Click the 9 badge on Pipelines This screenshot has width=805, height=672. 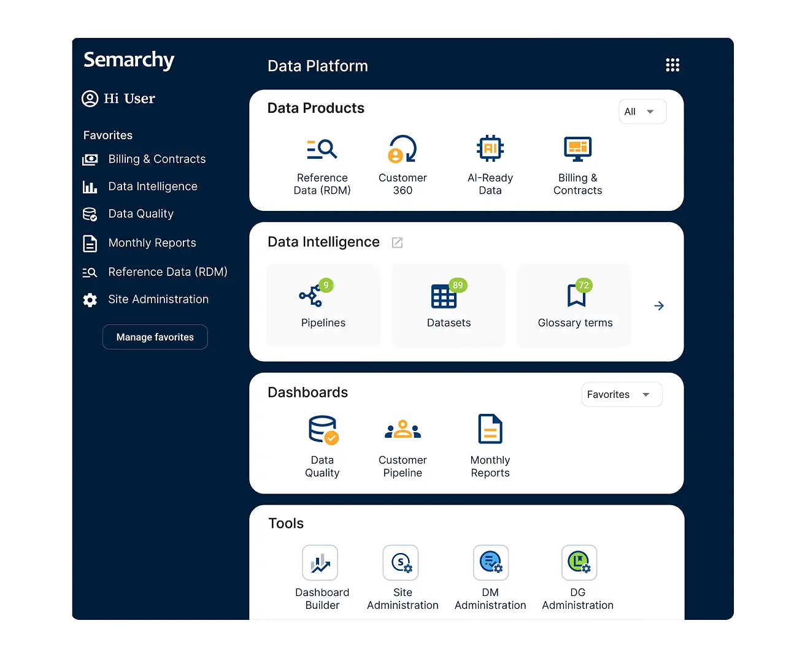326,285
